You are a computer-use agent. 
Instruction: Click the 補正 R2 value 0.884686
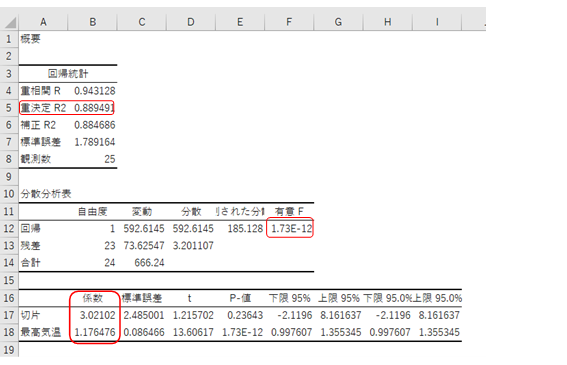[x=94, y=125]
